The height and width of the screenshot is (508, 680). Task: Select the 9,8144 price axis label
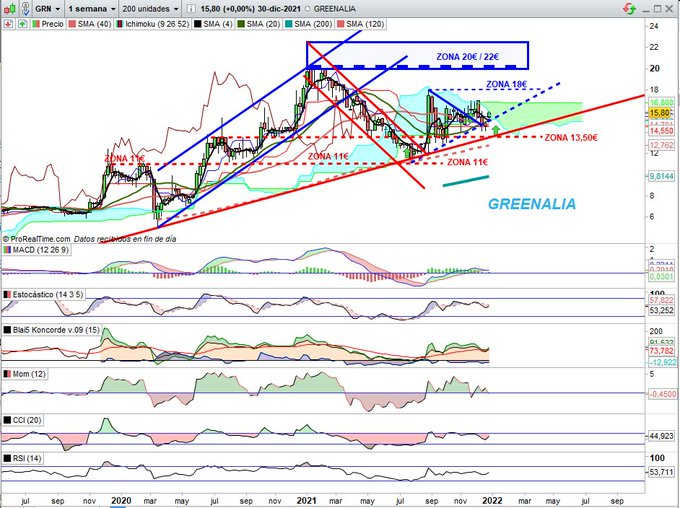(x=662, y=176)
